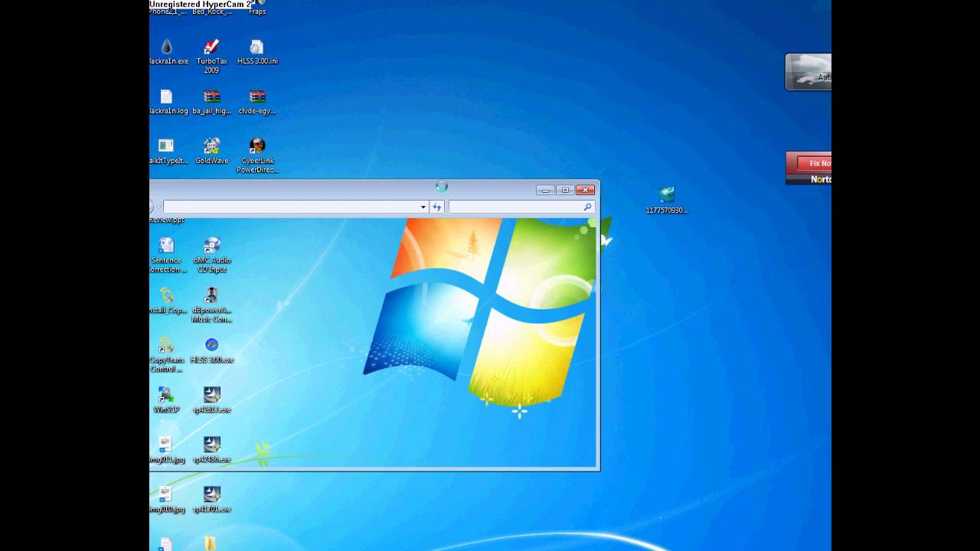The height and width of the screenshot is (551, 980).
Task: Refresh the Explorer window location
Action: click(437, 207)
